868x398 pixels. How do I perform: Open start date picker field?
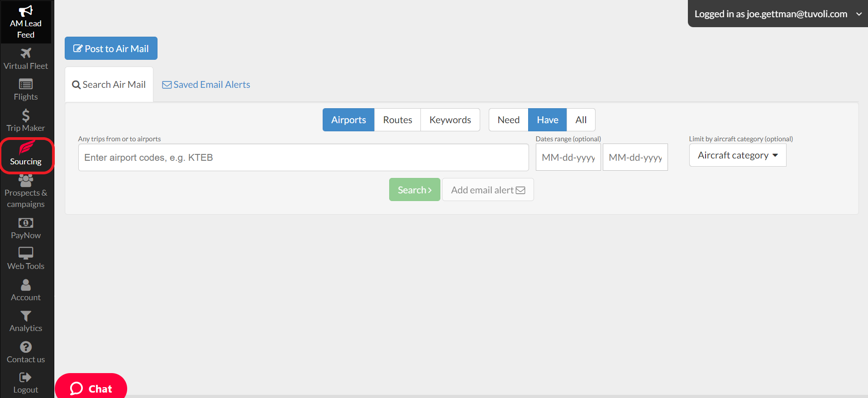(x=568, y=158)
